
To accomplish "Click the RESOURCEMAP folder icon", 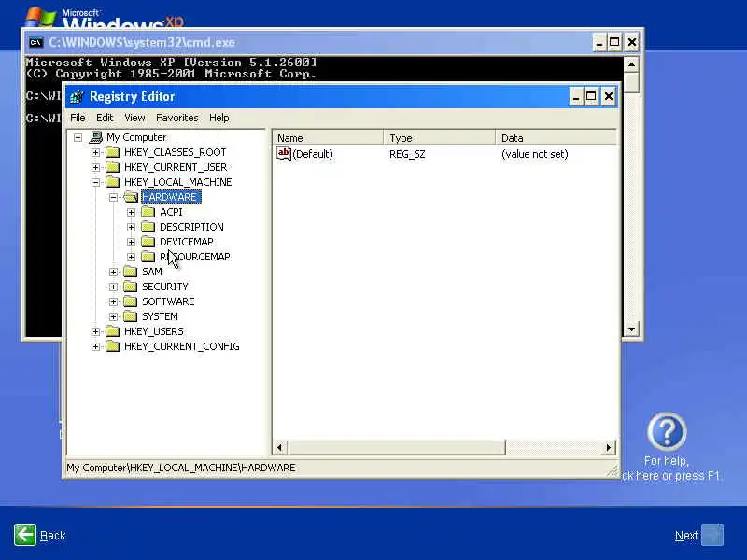I will tap(148, 257).
